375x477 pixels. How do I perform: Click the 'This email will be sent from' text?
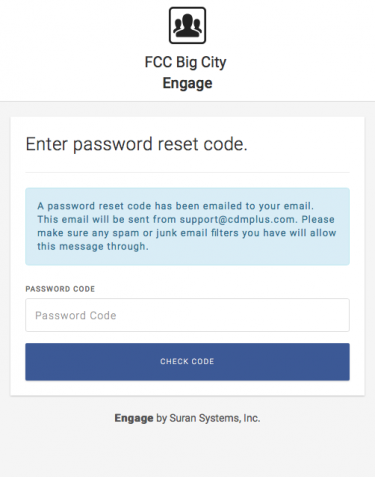pos(107,219)
